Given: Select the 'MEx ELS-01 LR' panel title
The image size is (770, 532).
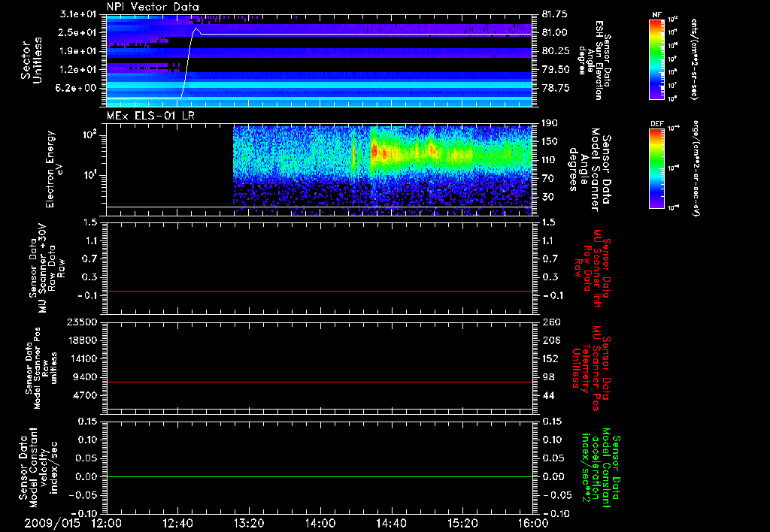Looking at the screenshot, I should [x=150, y=116].
